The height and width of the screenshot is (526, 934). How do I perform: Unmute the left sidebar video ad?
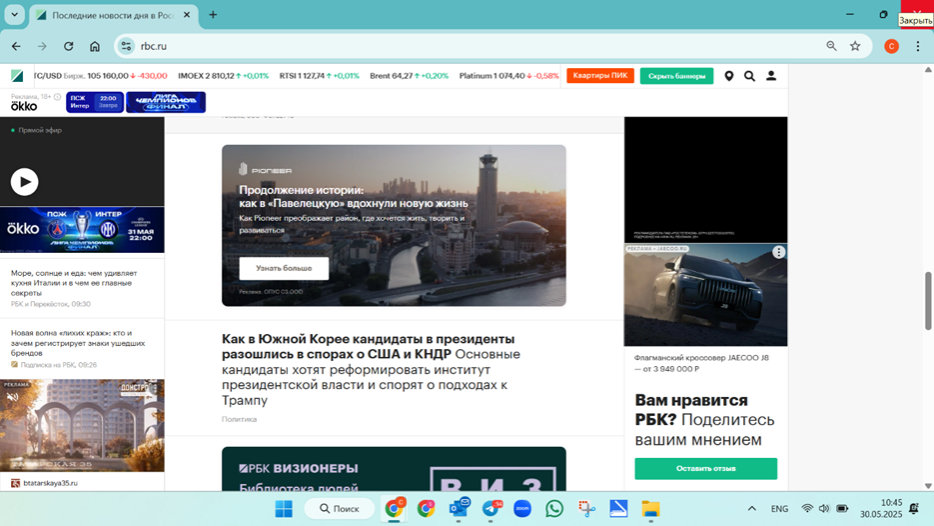pyautogui.click(x=13, y=397)
